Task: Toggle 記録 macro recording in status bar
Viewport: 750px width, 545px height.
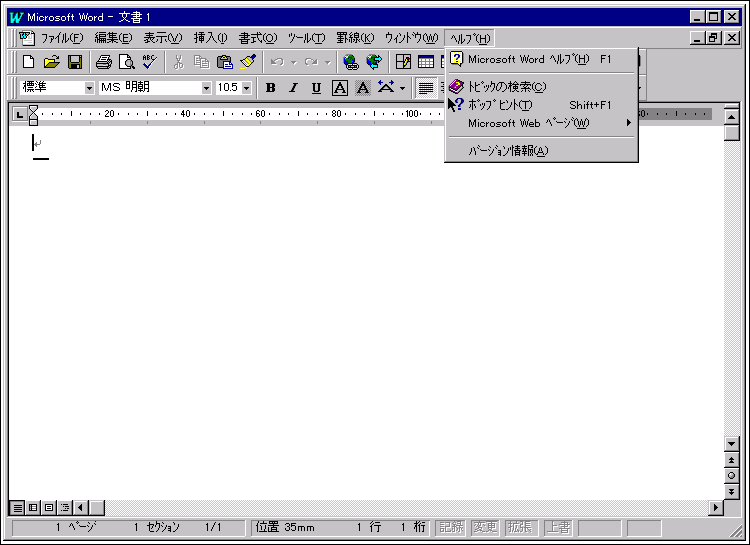Action: (451, 527)
